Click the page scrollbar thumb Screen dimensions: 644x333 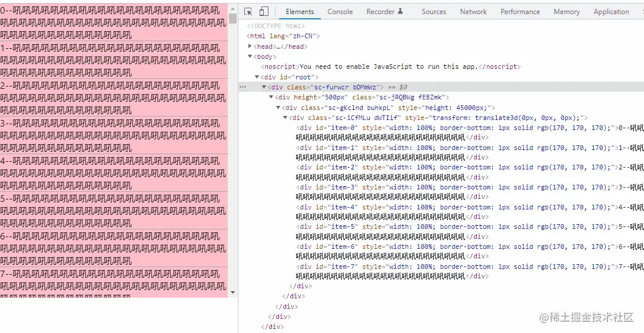coord(233,18)
